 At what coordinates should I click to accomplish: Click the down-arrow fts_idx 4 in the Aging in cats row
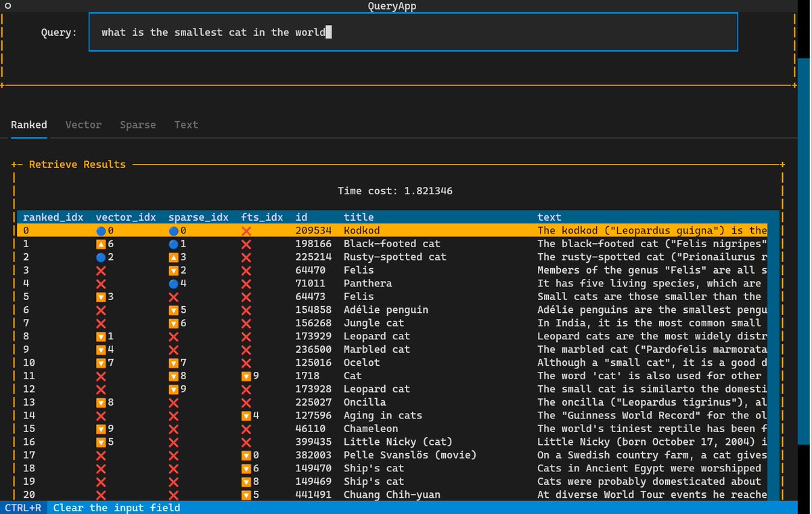pyautogui.click(x=250, y=415)
